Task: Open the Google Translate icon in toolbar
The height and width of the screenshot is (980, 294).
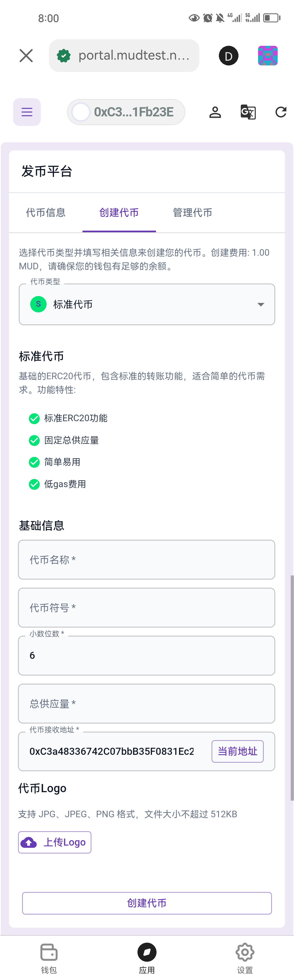Action: pos(248,112)
